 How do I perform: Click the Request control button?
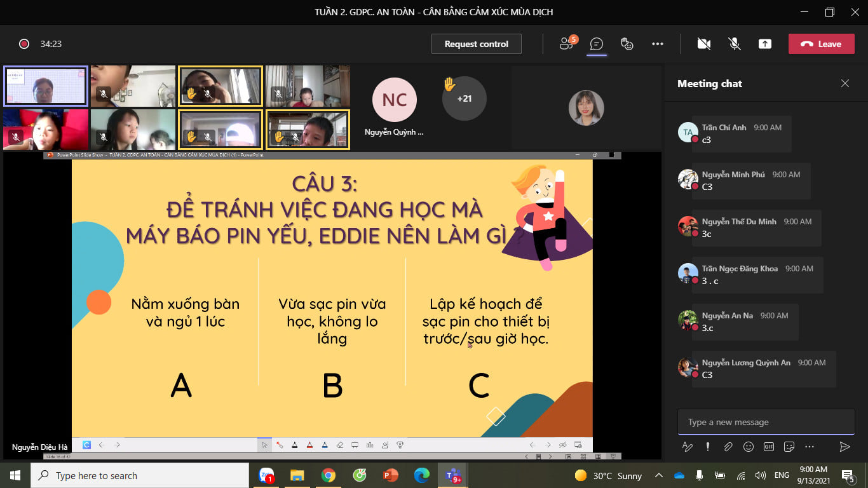(476, 44)
